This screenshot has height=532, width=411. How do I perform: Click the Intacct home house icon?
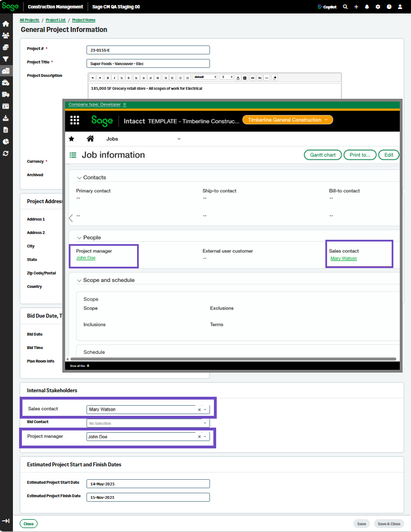90,139
